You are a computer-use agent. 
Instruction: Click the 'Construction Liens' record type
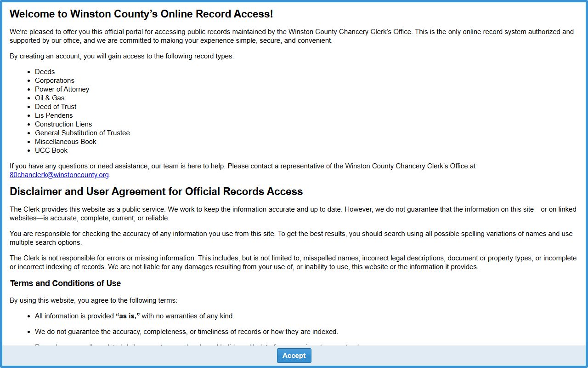[63, 124]
